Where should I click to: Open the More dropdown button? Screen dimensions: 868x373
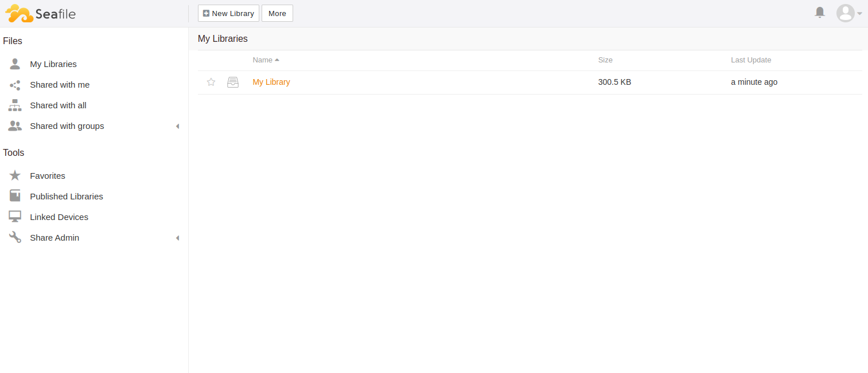click(277, 13)
